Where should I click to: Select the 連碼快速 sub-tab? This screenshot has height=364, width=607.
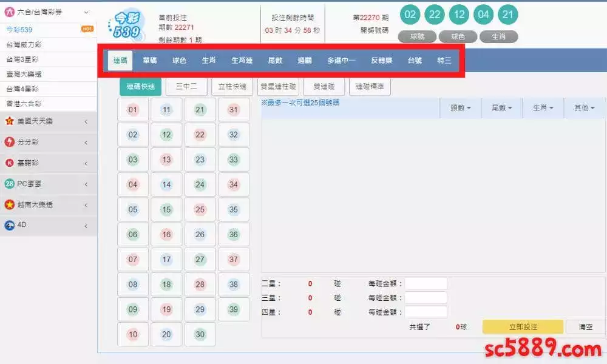pos(141,87)
